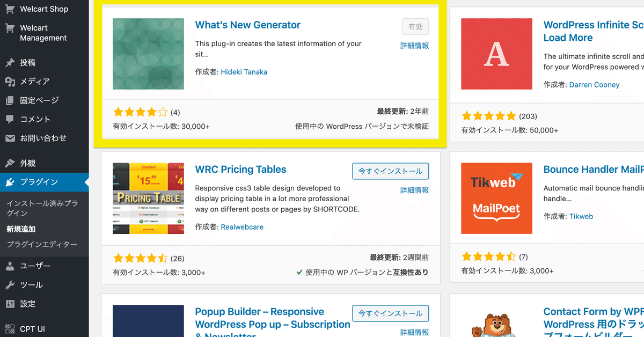Viewport: 644px width, 337px height.
Task: Select 新規追加 submenu item
Action: click(21, 229)
